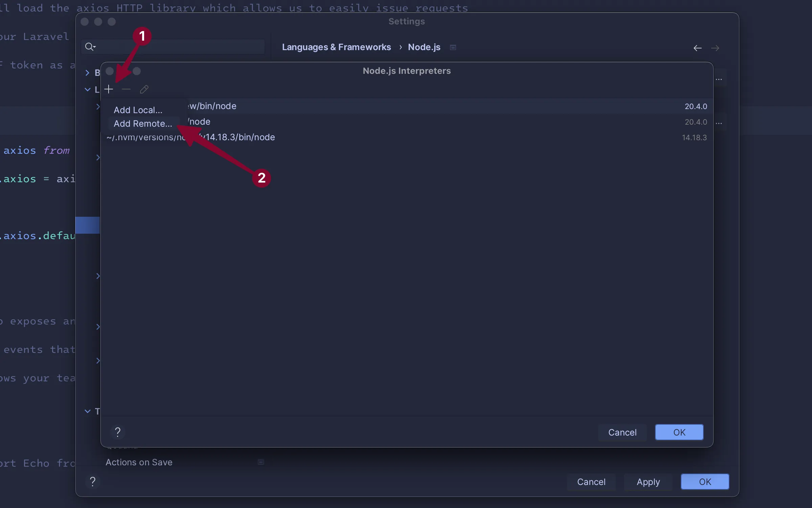Go back using the left arrow in Settings
Image resolution: width=812 pixels, height=508 pixels.
pyautogui.click(x=697, y=48)
